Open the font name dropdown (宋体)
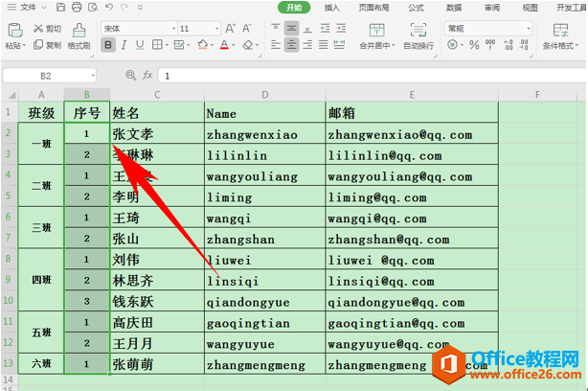 pyautogui.click(x=173, y=29)
